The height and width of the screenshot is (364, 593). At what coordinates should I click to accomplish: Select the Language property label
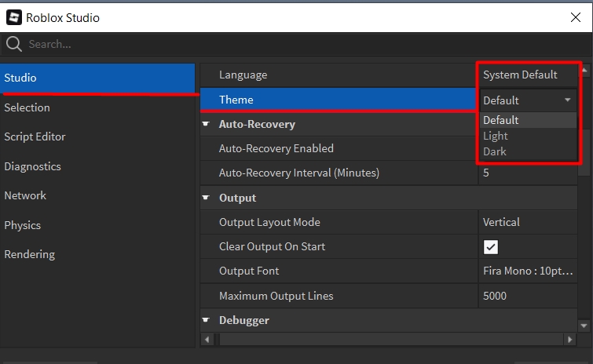pyautogui.click(x=243, y=75)
